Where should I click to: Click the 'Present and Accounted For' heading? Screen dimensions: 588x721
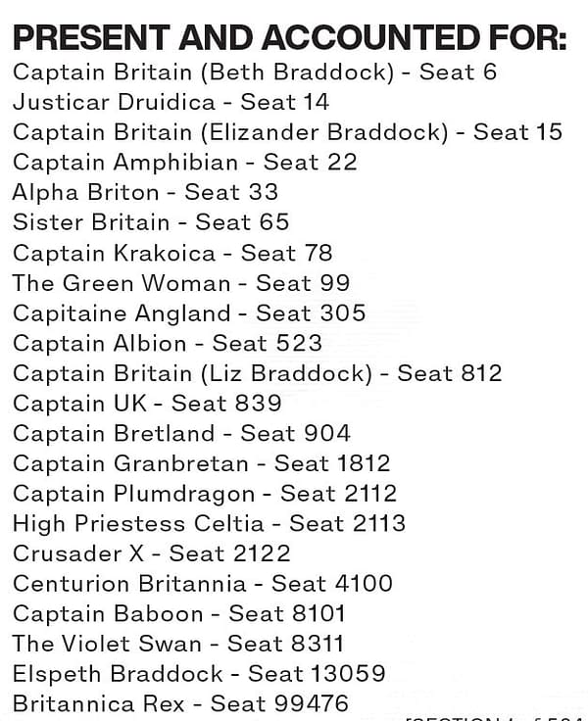click(x=290, y=37)
